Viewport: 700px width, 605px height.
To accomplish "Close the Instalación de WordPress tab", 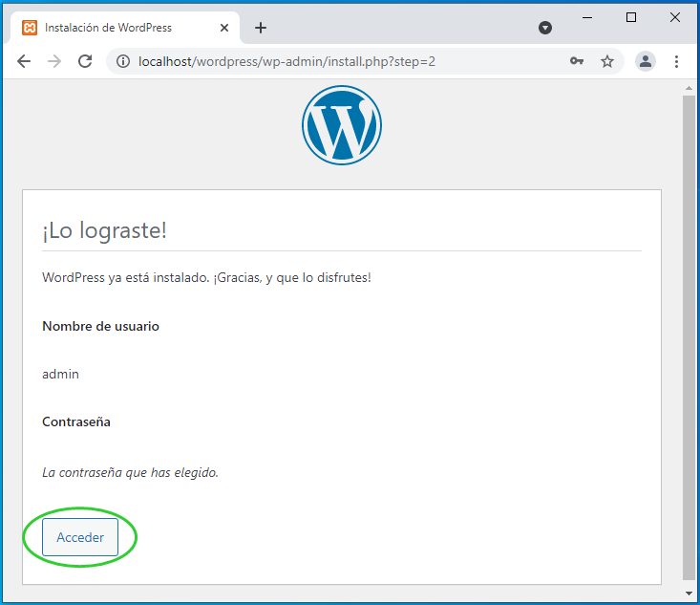I will click(x=224, y=28).
